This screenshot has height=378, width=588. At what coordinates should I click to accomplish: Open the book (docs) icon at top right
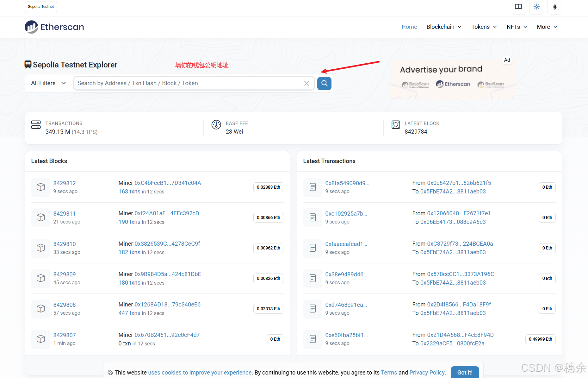[518, 7]
